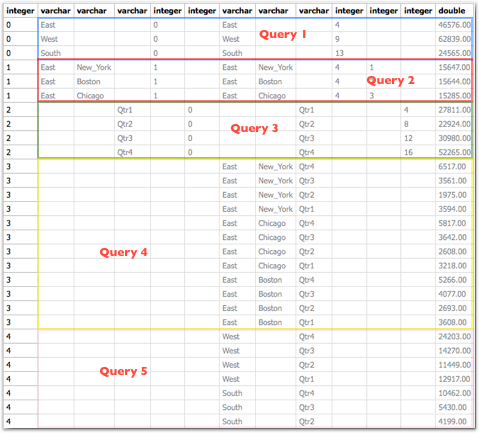The image size is (479, 433).
Task: Select the cell with value 52265.00
Action: pyautogui.click(x=454, y=152)
